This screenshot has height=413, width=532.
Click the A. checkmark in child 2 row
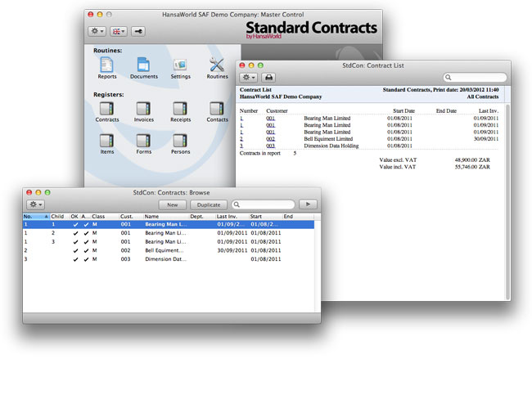(86, 233)
